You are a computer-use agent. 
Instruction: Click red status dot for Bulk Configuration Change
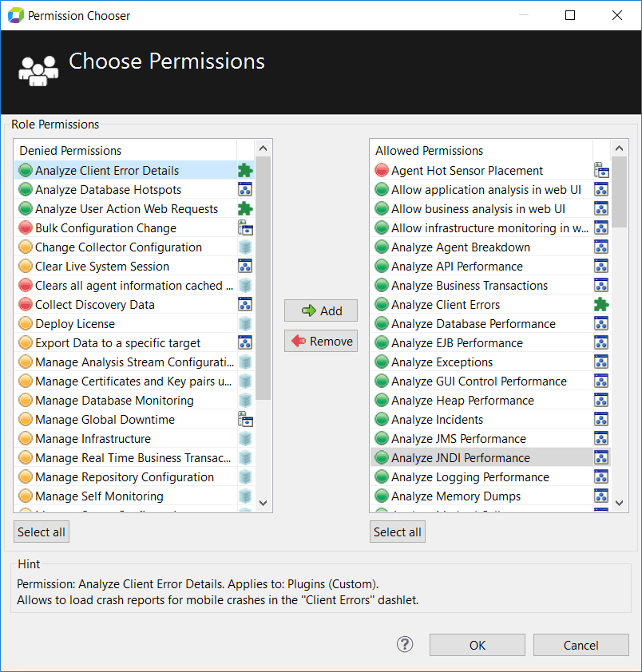[26, 227]
